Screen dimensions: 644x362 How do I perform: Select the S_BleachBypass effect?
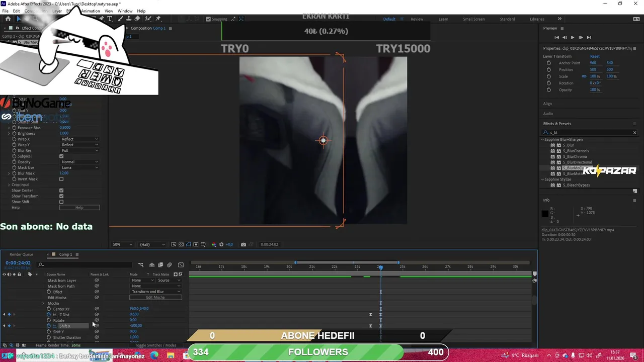(576, 185)
